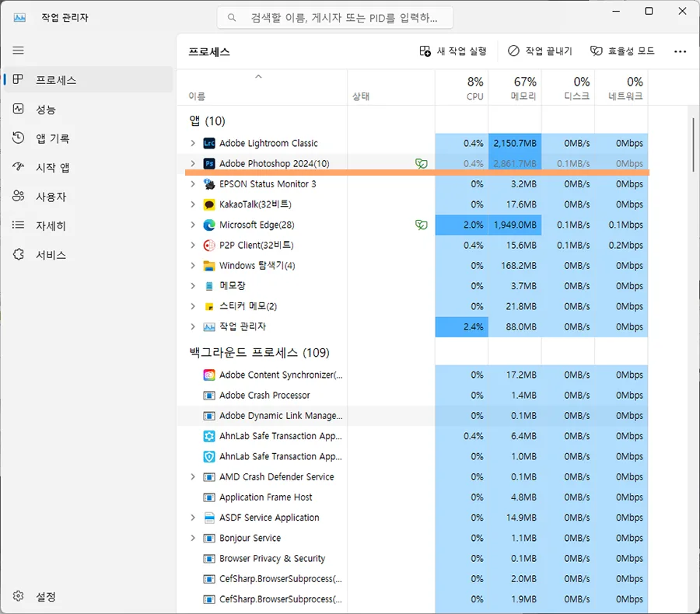Open the three-dot overflow menu
This screenshot has width=700, height=614.
[681, 51]
